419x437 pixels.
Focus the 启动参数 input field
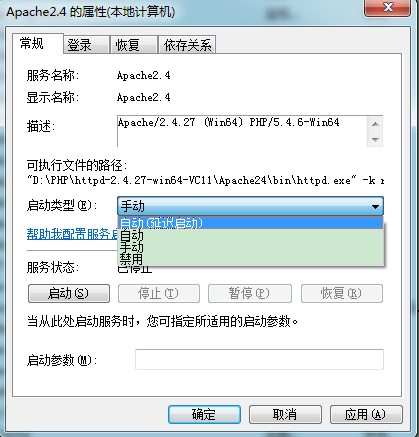pyautogui.click(x=259, y=359)
